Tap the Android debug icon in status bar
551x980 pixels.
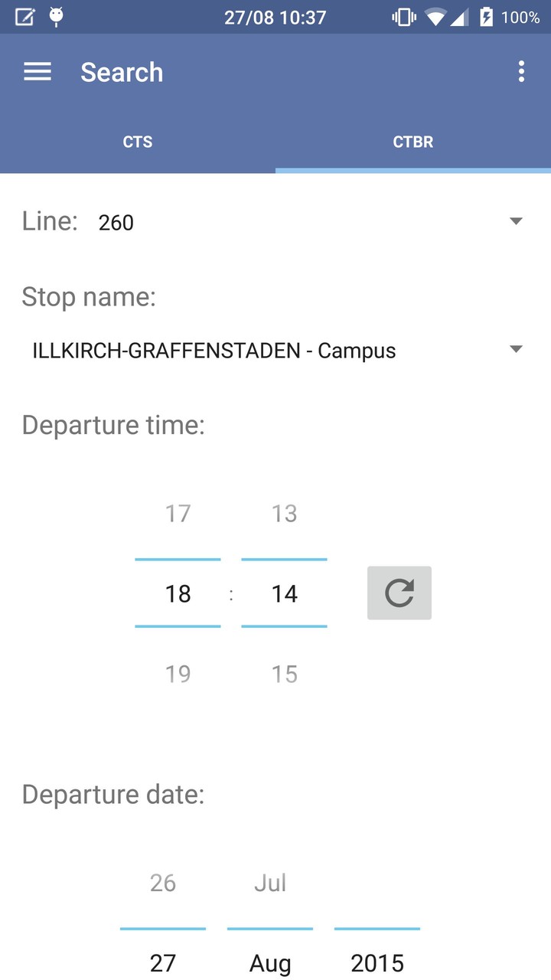(56, 17)
